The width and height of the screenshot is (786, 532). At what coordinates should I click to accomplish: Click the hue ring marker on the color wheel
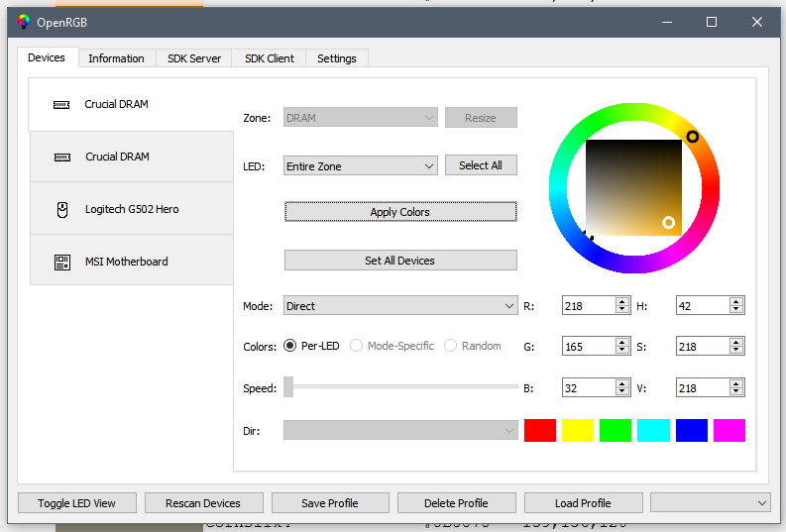(692, 137)
